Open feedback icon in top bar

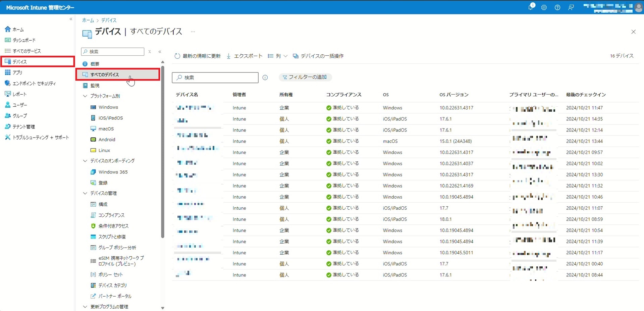coord(571,7)
